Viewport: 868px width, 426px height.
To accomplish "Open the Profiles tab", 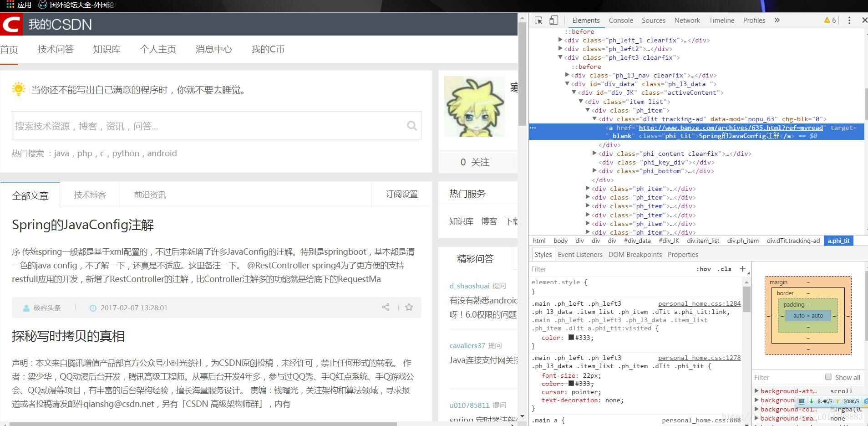I will [x=754, y=21].
